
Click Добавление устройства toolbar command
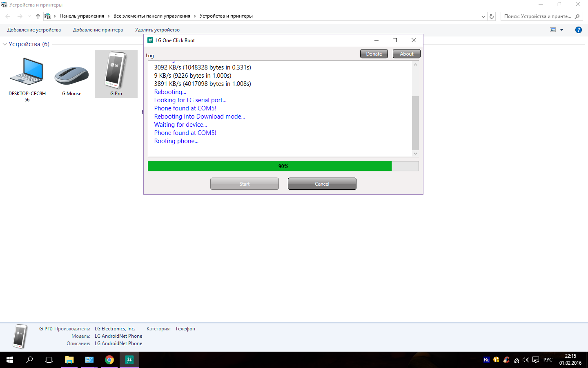pyautogui.click(x=34, y=30)
